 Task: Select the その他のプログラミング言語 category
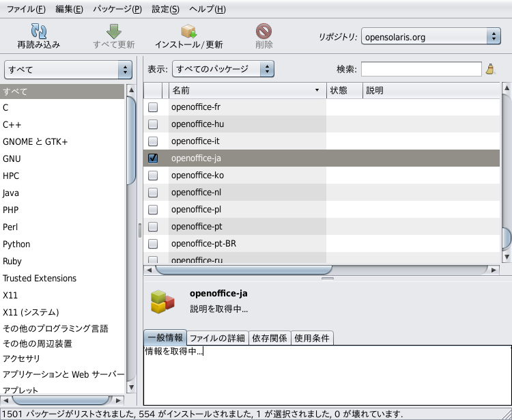pyautogui.click(x=62, y=328)
